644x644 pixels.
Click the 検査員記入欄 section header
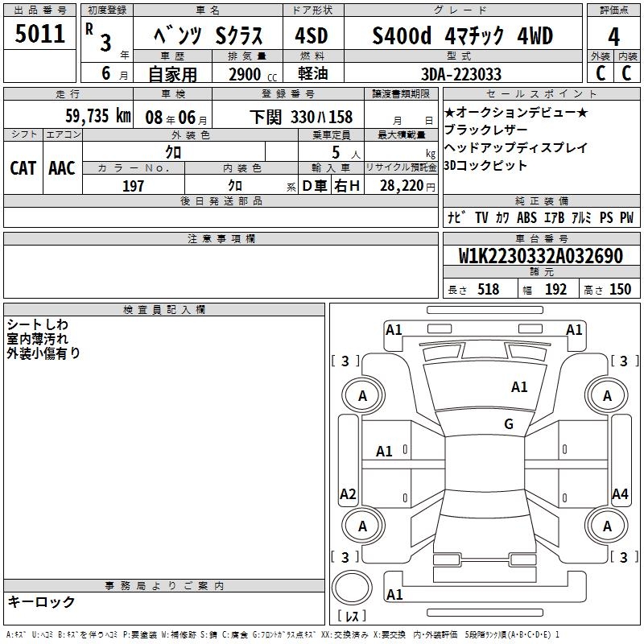(x=164, y=310)
